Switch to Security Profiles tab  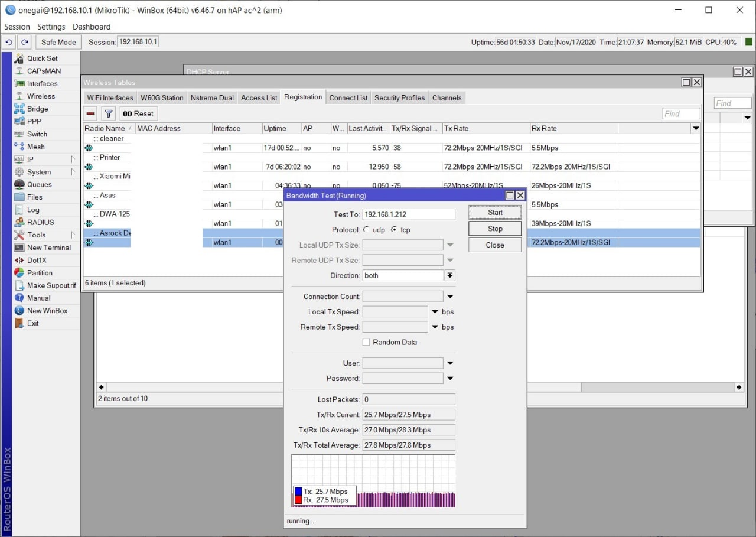[400, 97]
